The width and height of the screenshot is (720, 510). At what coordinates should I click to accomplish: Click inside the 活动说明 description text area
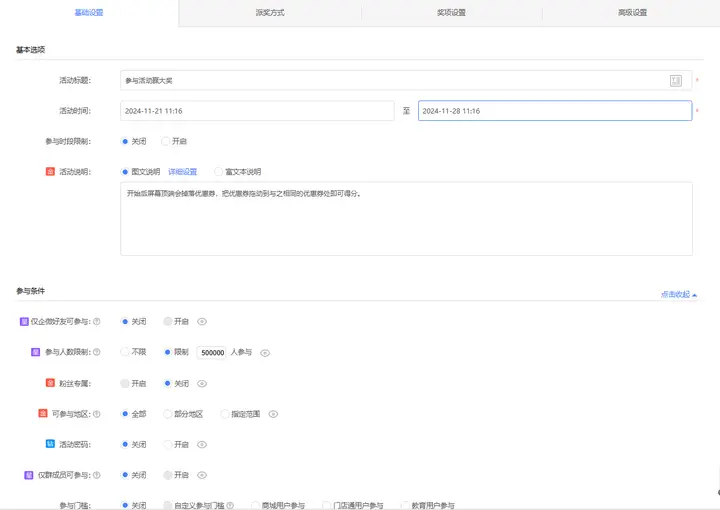[406, 219]
